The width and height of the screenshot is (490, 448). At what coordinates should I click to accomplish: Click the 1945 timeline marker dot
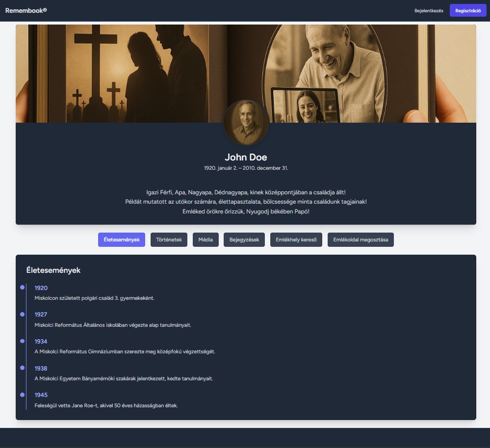click(x=23, y=395)
